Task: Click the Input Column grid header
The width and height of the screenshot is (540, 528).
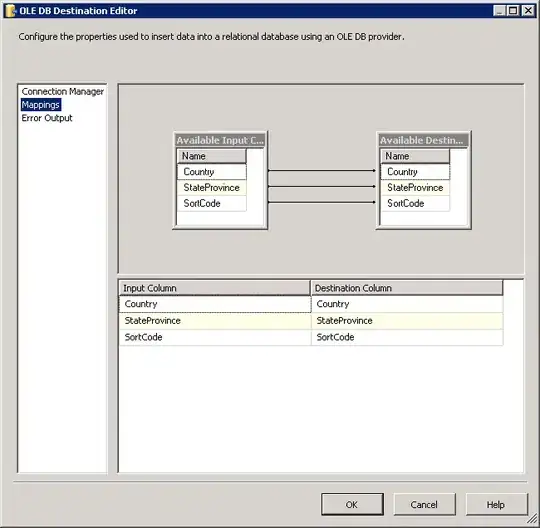Action: 215,288
